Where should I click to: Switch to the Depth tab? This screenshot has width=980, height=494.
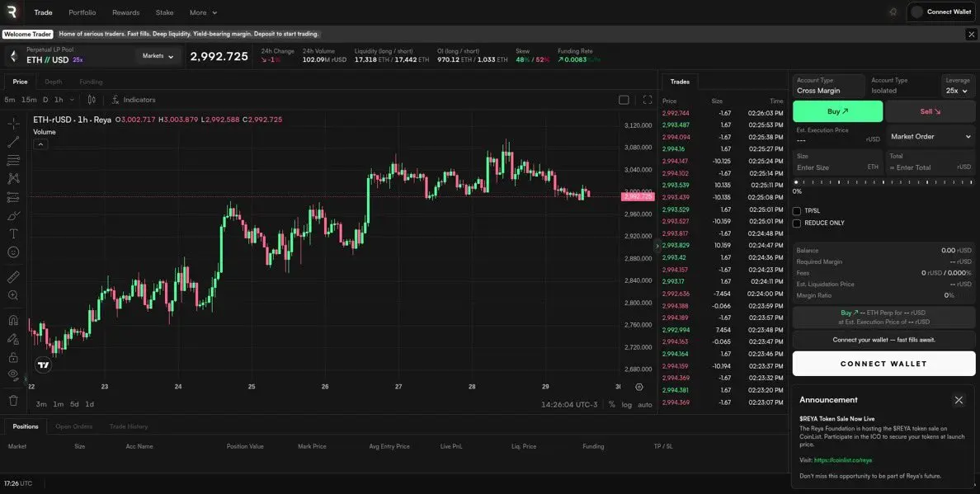point(54,82)
